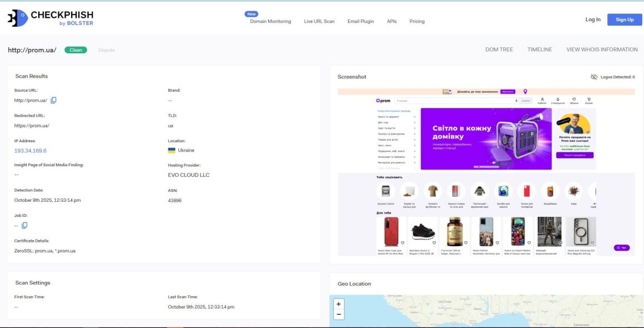
Task: Copy the Source URL with copy icon
Action: pyautogui.click(x=54, y=100)
